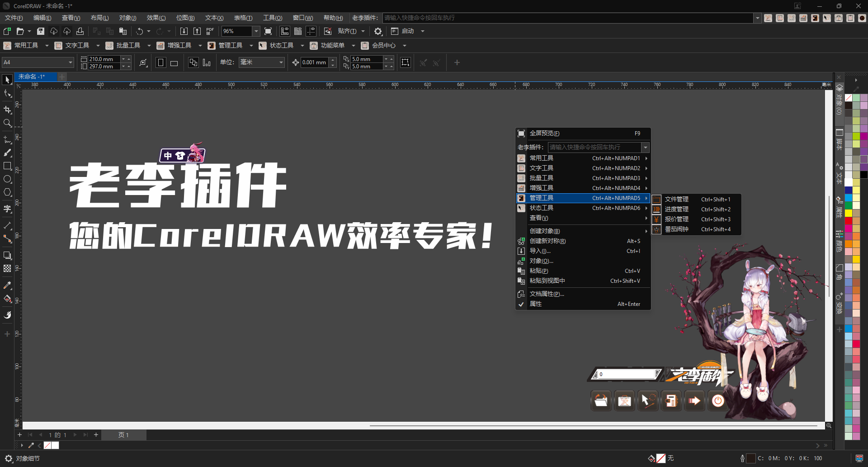Open the page size A4 dropdown
The image size is (868, 467).
[70, 62]
